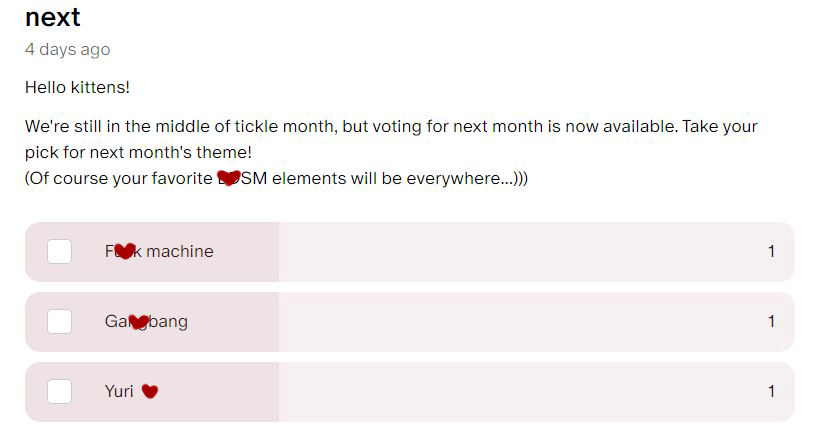Click the unfilled bar area of the Gangbang row
The image size is (816, 436).
[x=537, y=322]
